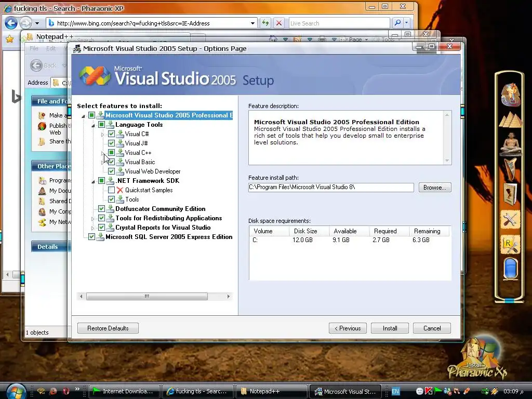Expand Crystal Reports for Visual Studio node
532x399 pixels.
pyautogui.click(x=92, y=228)
